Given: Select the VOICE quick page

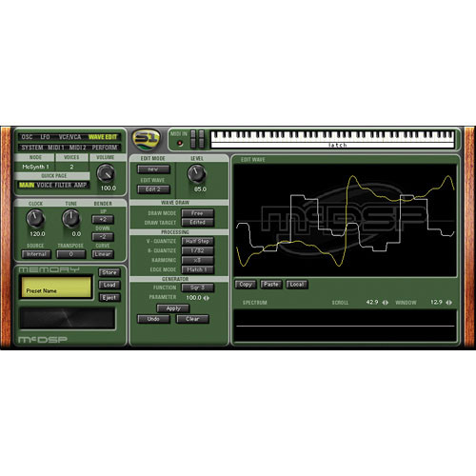Looking at the screenshot, I should coord(44,185).
